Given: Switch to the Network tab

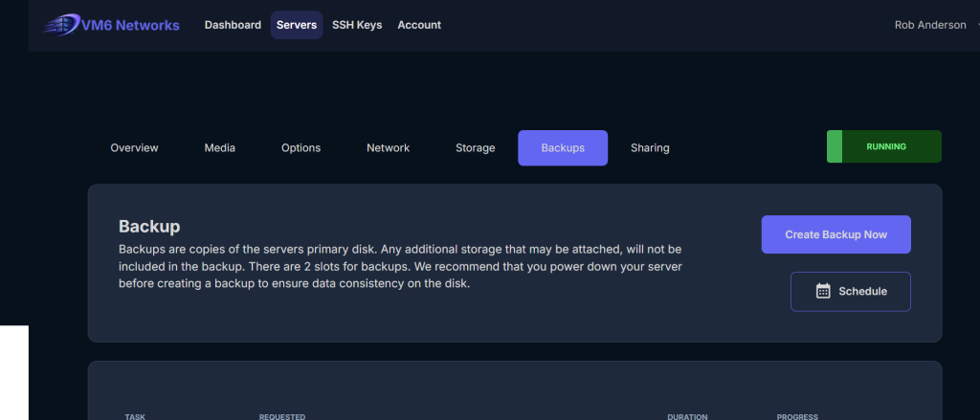Looking at the screenshot, I should (x=388, y=148).
